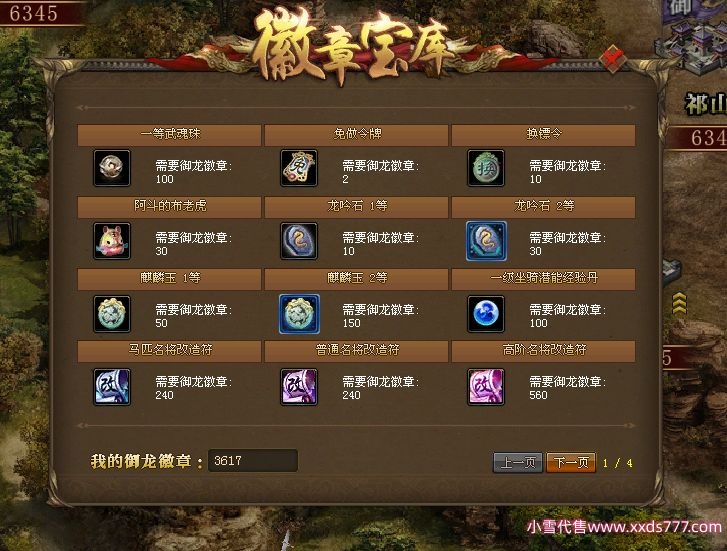
Task: Close the 徽章宝库 window with red X
Action: 613,58
